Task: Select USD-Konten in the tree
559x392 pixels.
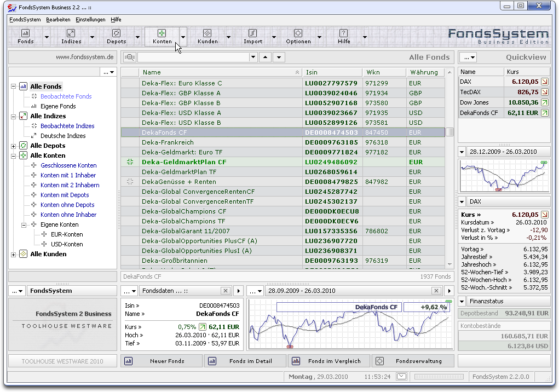Action: (x=67, y=244)
